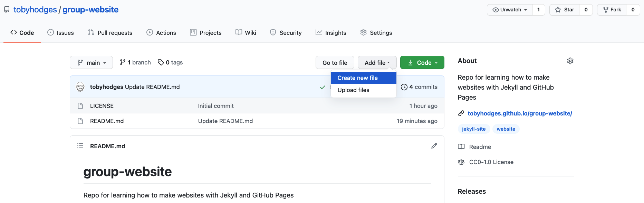Screen dimensions: 644x203
Task: Open the main branch dropdown
Action: pyautogui.click(x=91, y=62)
